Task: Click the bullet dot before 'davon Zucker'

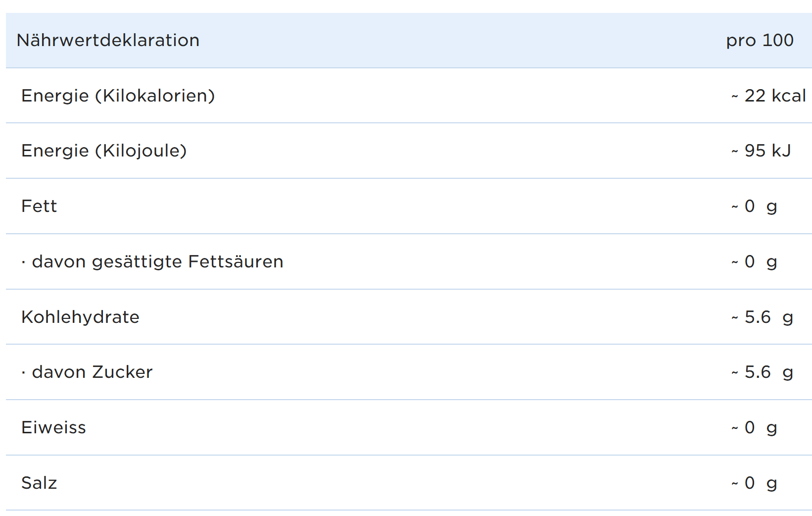Action: (x=23, y=373)
